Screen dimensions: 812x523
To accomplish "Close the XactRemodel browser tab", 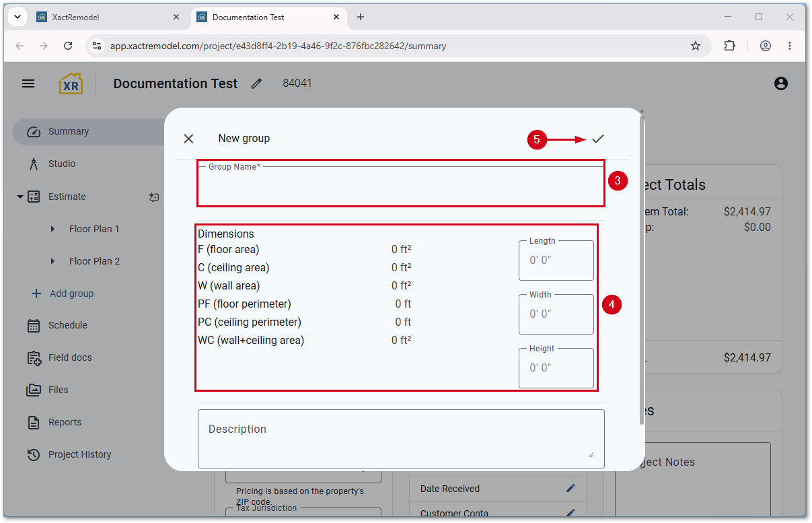I will [177, 18].
